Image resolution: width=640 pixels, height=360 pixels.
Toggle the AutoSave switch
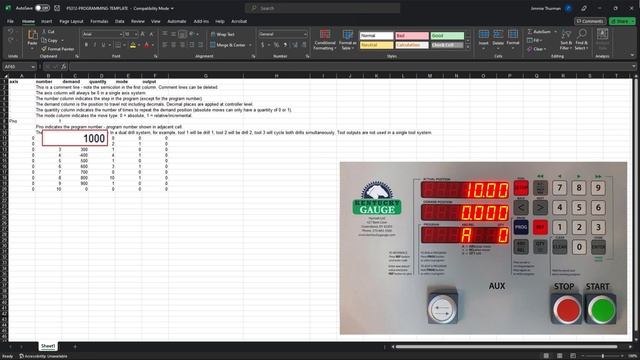point(42,8)
